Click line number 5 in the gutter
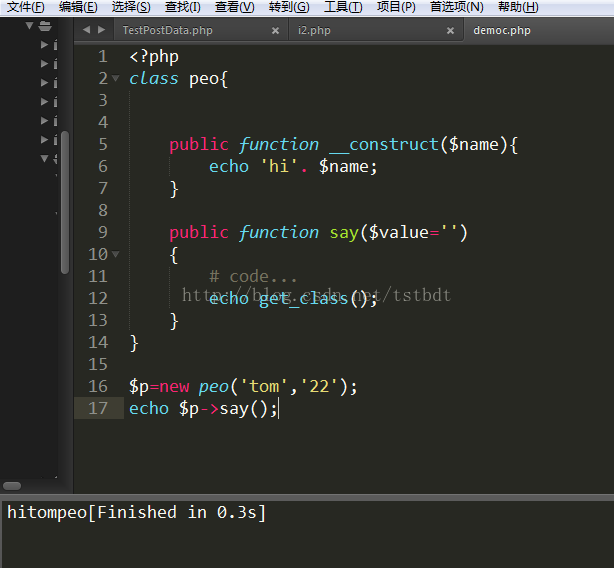 (103, 144)
